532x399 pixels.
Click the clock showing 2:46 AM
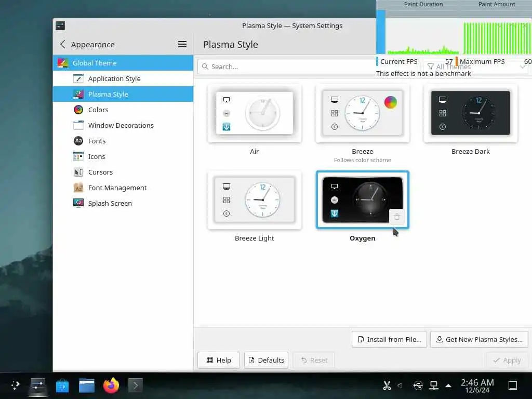click(x=477, y=386)
